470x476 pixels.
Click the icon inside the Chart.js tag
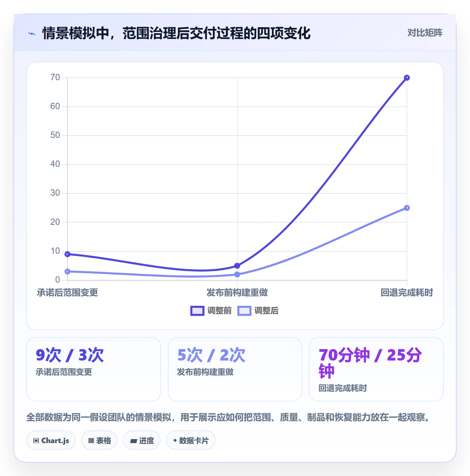coord(36,441)
